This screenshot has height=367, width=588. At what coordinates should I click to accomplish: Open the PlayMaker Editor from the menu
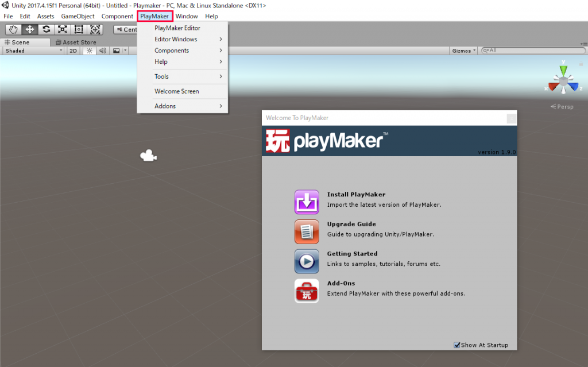(179, 28)
